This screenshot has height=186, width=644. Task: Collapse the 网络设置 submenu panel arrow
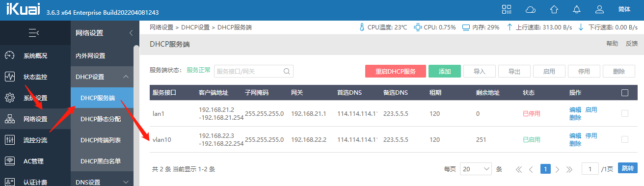pyautogui.click(x=131, y=33)
